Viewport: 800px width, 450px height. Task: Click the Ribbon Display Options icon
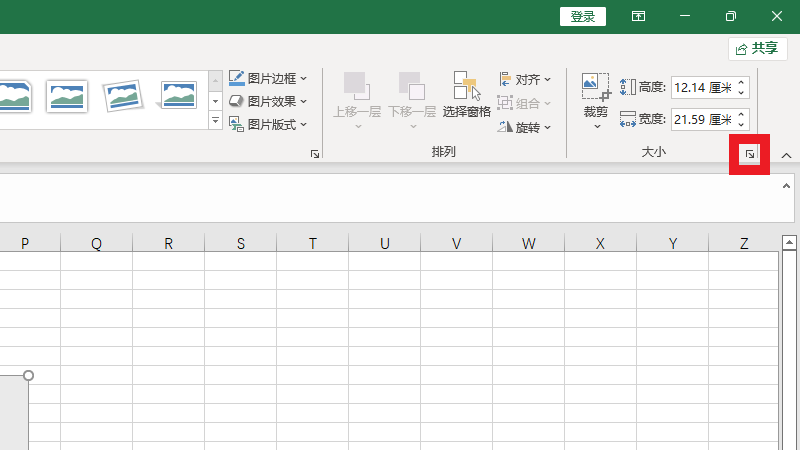click(637, 16)
